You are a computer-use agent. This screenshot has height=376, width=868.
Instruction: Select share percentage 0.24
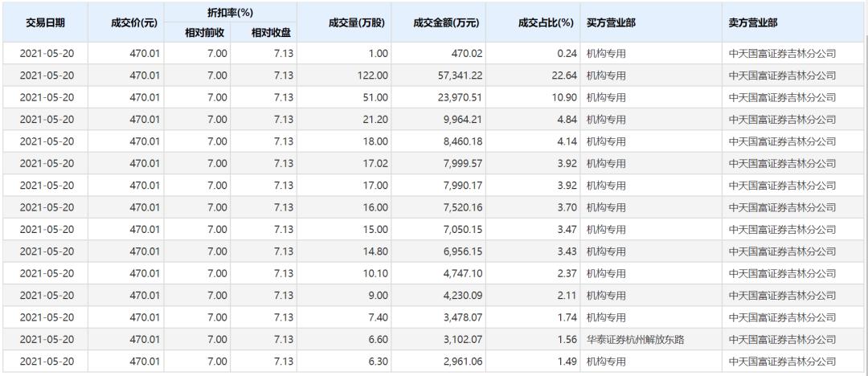567,54
